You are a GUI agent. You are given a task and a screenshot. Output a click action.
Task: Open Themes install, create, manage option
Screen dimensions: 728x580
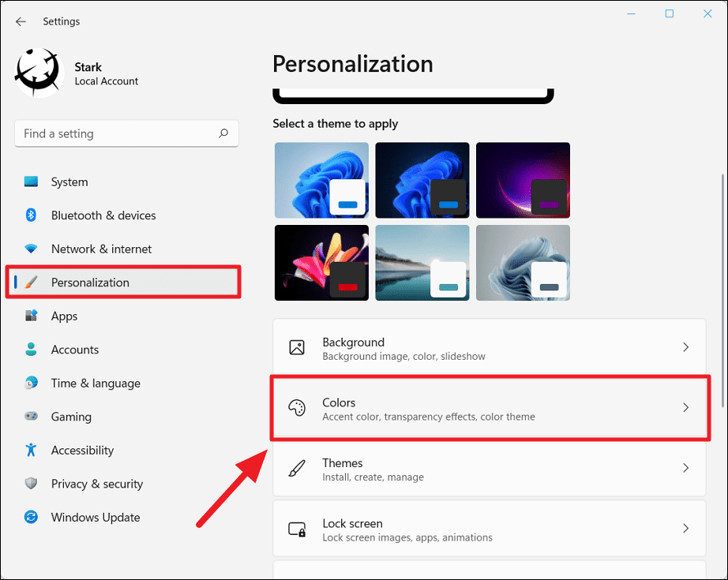[x=490, y=468]
